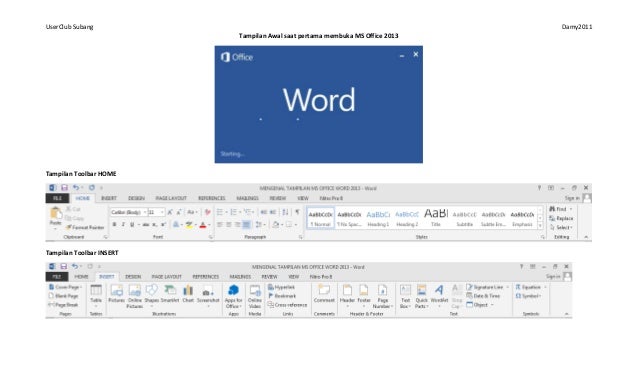Click the Date & Time item

tap(483, 296)
